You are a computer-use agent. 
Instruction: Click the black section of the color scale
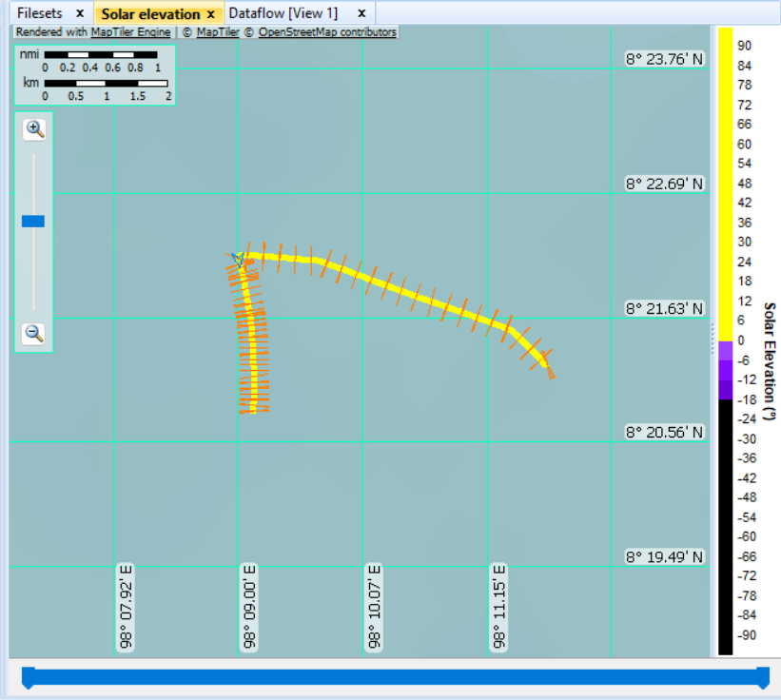725,528
